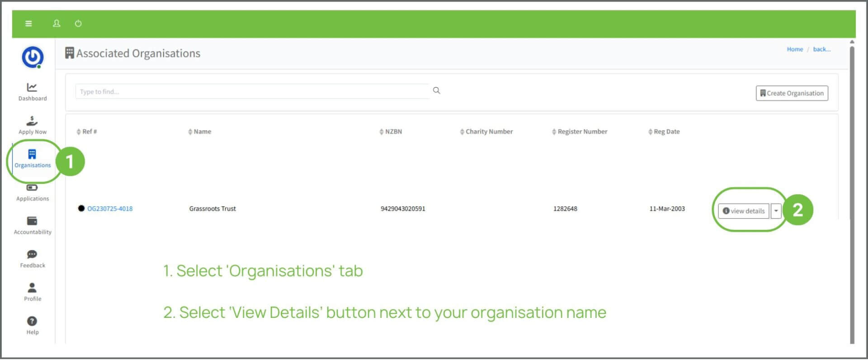
Task: Focus the 'Type to find...' search field
Action: coord(252,92)
